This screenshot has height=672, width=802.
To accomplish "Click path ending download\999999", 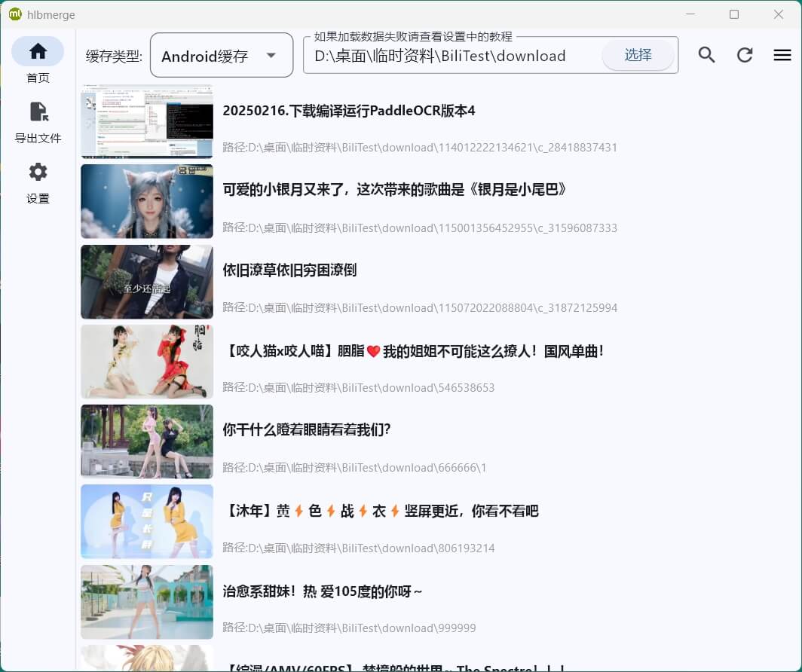I will coord(349,628).
